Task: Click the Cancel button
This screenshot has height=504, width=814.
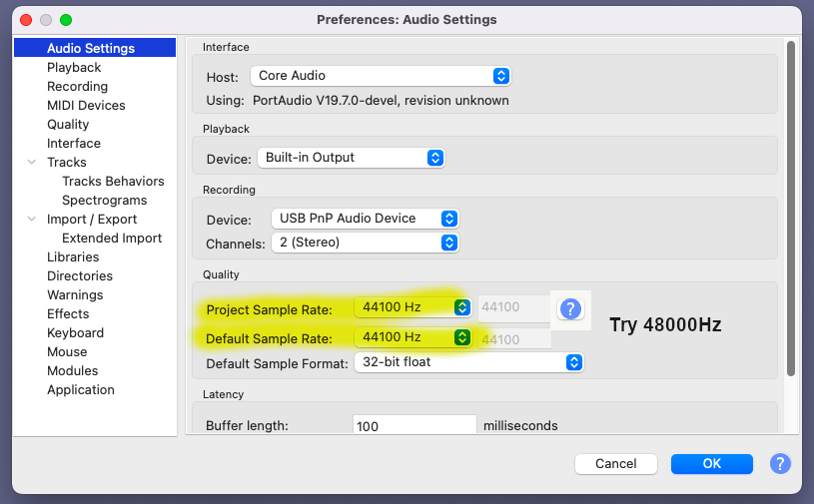Action: 615,463
